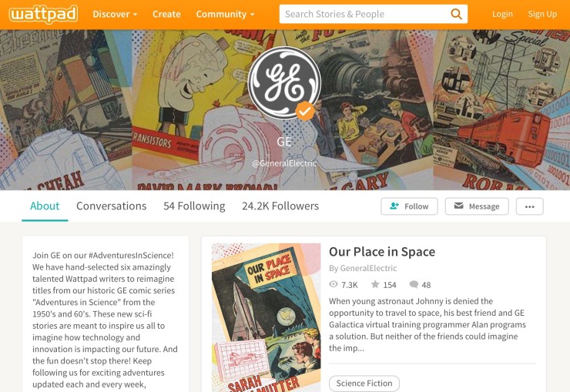Viewport: 570px width, 392px height.
Task: Expand the Discover dropdown menu
Action: pyautogui.click(x=115, y=14)
